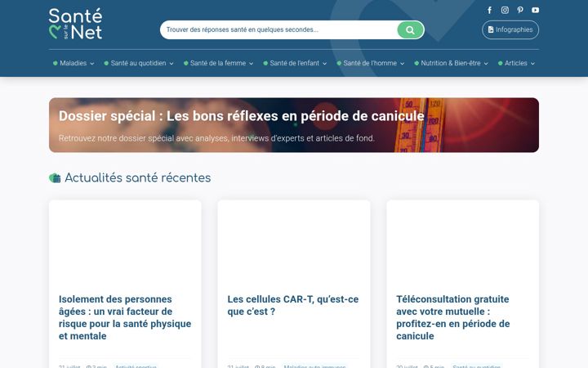Click the green search magnifier button
588x368 pixels.
[410, 29]
